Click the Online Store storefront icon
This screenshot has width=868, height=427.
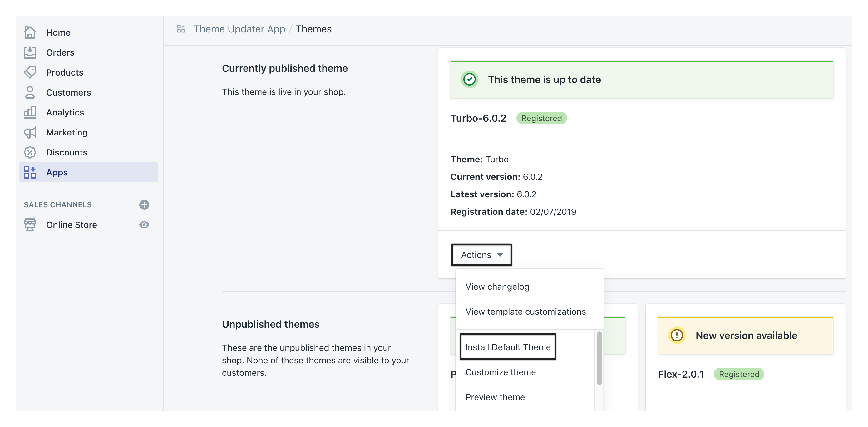pyautogui.click(x=30, y=225)
